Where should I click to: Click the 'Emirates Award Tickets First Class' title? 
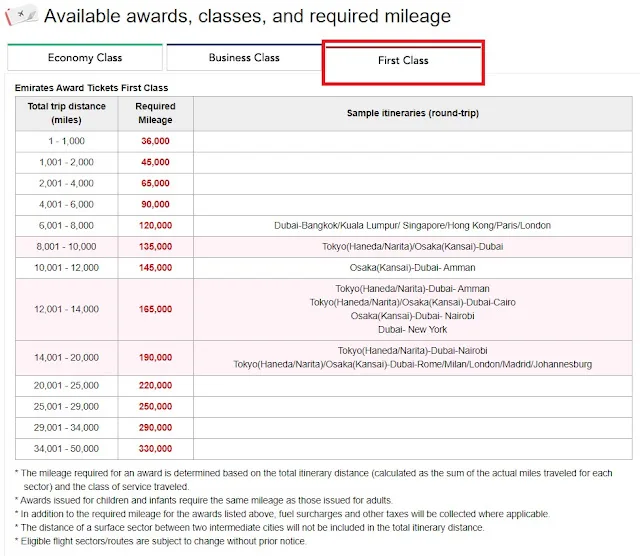pyautogui.click(x=91, y=88)
